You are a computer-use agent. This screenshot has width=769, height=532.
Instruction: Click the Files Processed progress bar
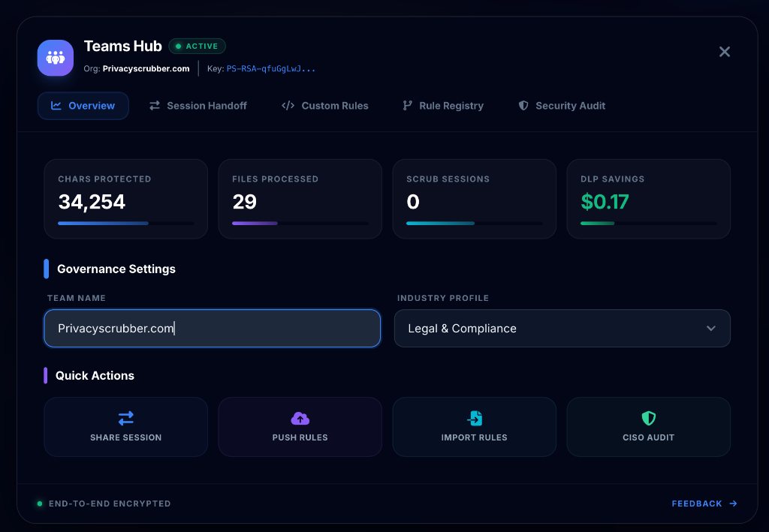click(x=300, y=224)
